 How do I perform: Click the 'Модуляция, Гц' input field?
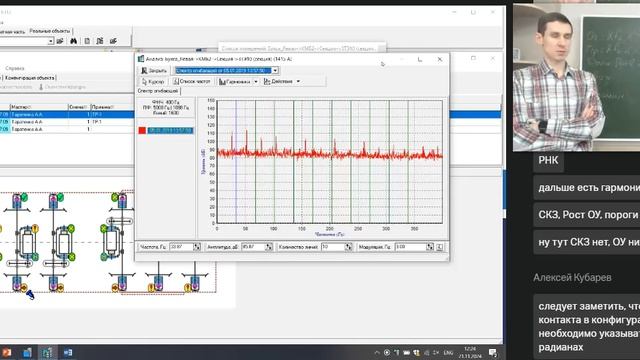(x=411, y=247)
